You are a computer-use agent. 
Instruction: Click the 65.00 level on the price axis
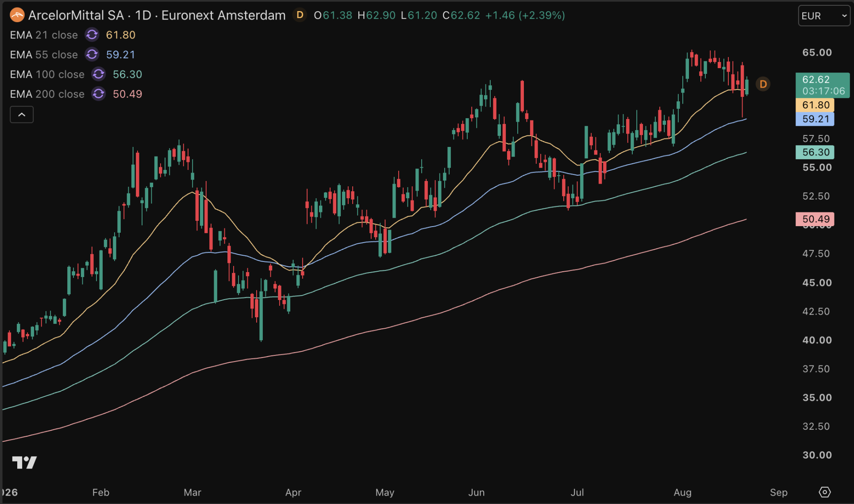click(817, 53)
